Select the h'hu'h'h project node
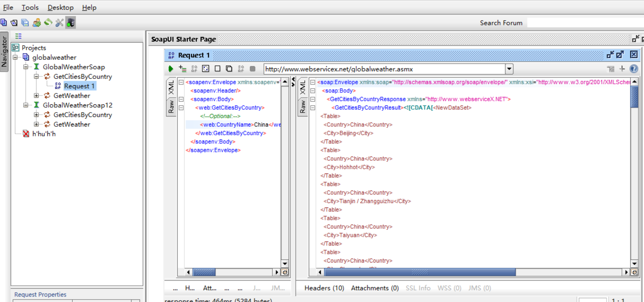Screen dimensions: 644x302 pyautogui.click(x=44, y=133)
